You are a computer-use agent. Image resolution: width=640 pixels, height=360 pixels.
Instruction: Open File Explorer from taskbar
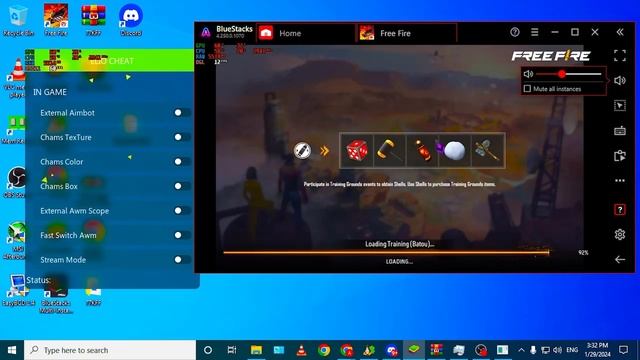(x=256, y=350)
